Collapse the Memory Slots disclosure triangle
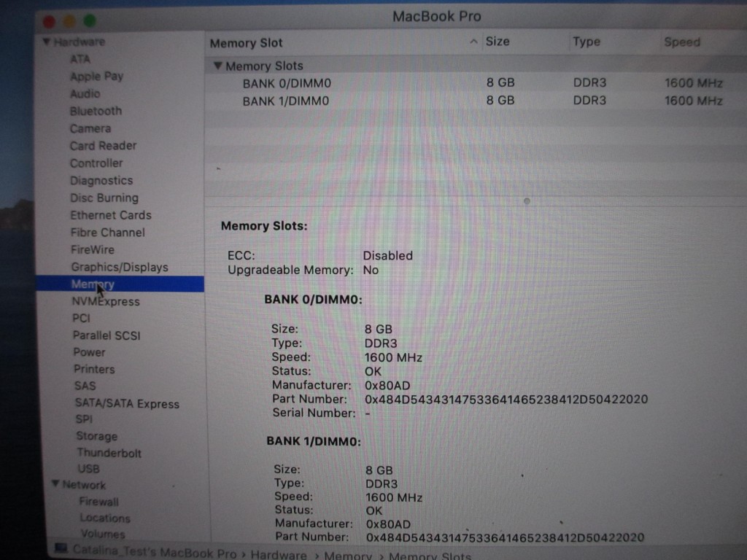This screenshot has height=560, width=747. click(x=217, y=66)
